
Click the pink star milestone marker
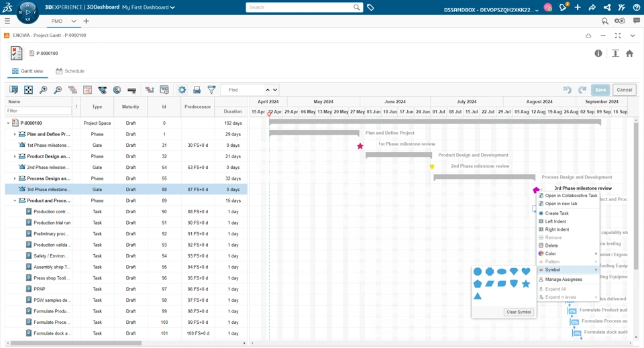click(360, 146)
